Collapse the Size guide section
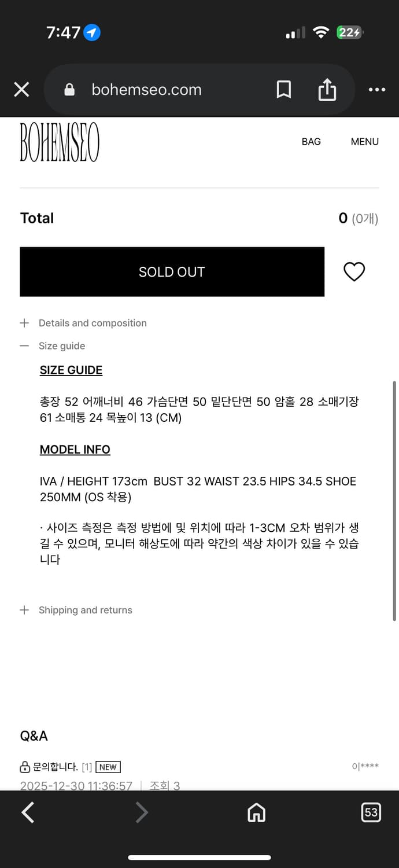Screen dimensions: 399x868 tap(62, 345)
